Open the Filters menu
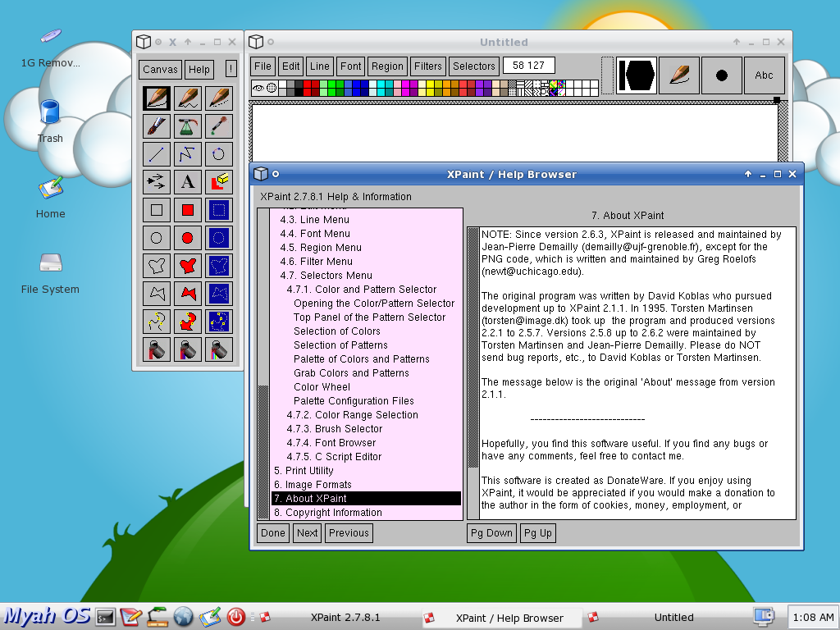This screenshot has width=840, height=630. 428,66
